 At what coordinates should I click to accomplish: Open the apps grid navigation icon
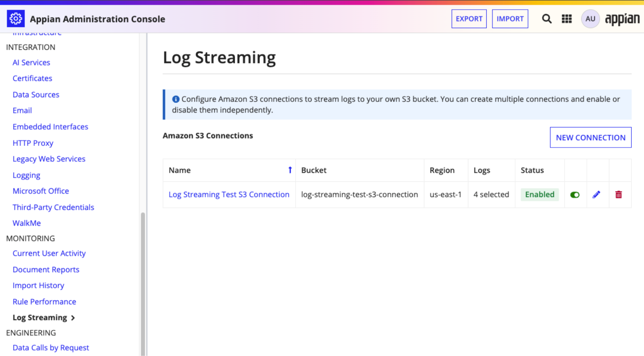pyautogui.click(x=567, y=19)
